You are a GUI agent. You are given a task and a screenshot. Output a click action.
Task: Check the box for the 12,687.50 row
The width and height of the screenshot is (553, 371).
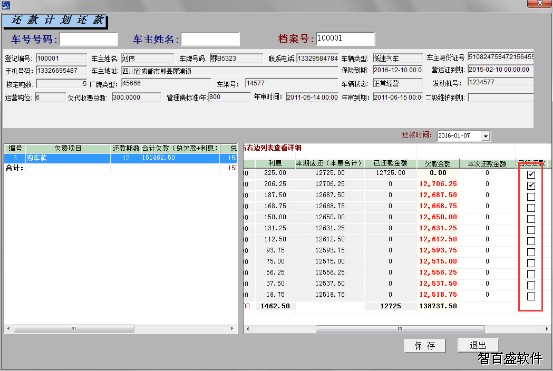pos(531,197)
